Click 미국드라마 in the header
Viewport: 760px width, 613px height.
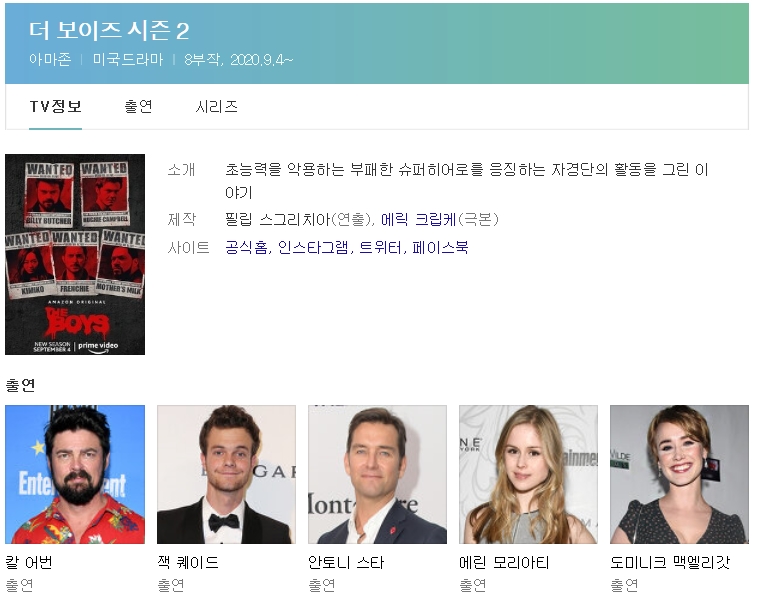(127, 59)
